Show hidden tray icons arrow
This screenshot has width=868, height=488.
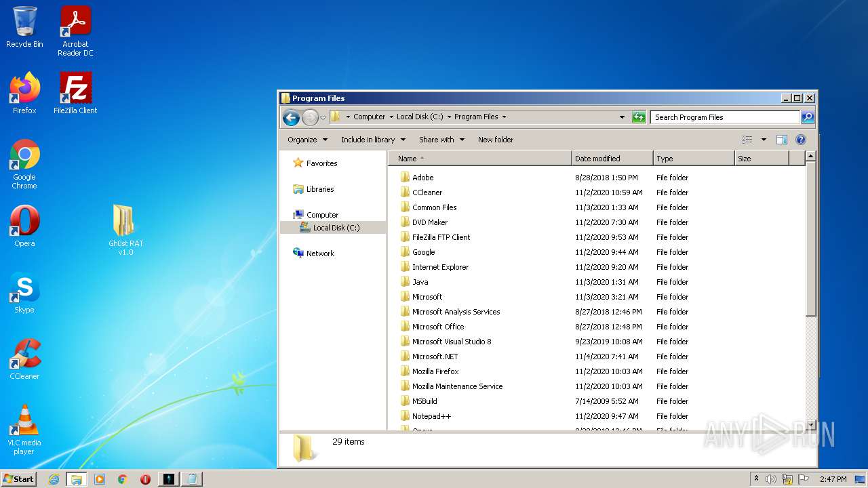[756, 479]
